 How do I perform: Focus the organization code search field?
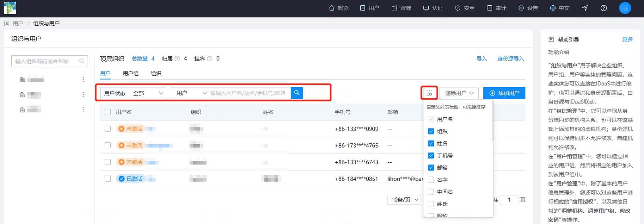[x=50, y=61]
